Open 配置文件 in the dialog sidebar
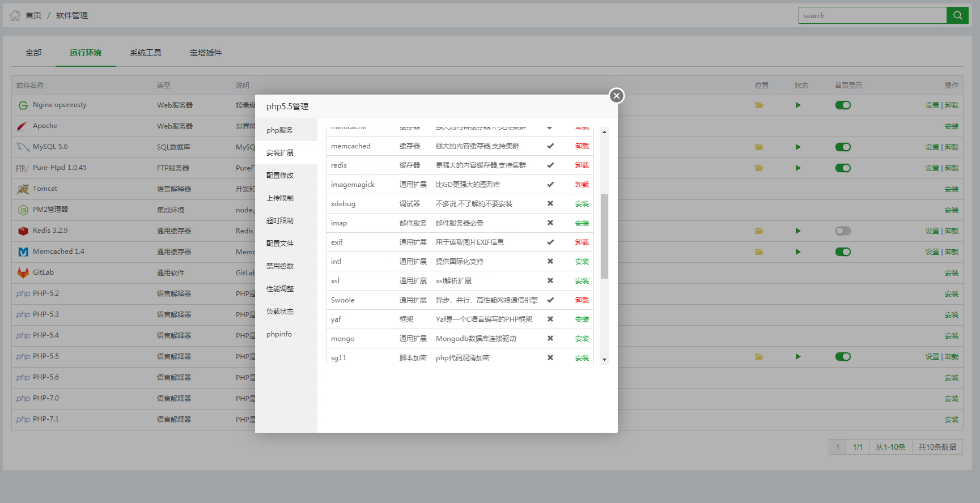The width and height of the screenshot is (980, 503). point(286,243)
